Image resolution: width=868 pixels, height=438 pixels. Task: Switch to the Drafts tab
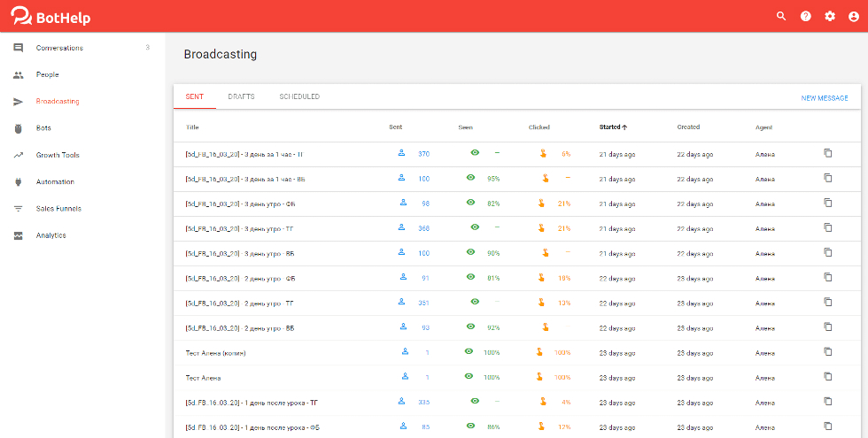click(241, 96)
